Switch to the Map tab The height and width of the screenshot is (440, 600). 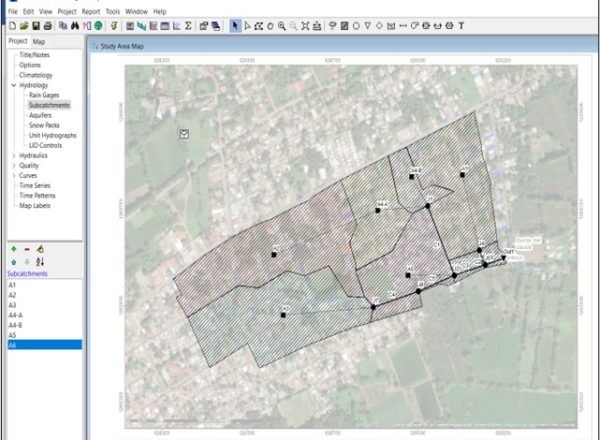coord(38,42)
